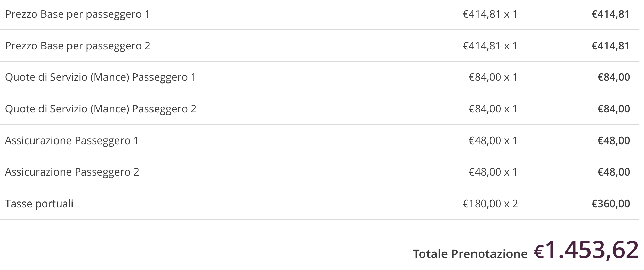Click €84,00 x 1 for Mance Passeggero 1
Viewport: 644px width, 270px height.
[493, 77]
